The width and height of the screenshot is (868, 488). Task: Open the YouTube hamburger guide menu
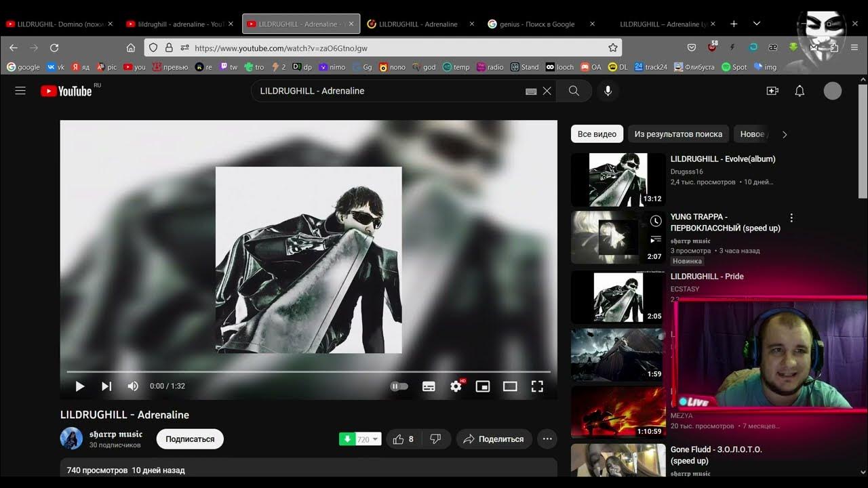[x=20, y=91]
